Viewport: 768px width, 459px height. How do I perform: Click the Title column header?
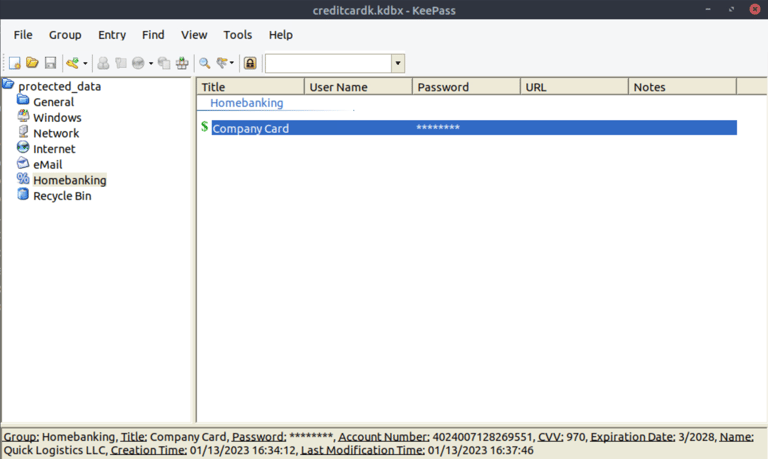[250, 87]
